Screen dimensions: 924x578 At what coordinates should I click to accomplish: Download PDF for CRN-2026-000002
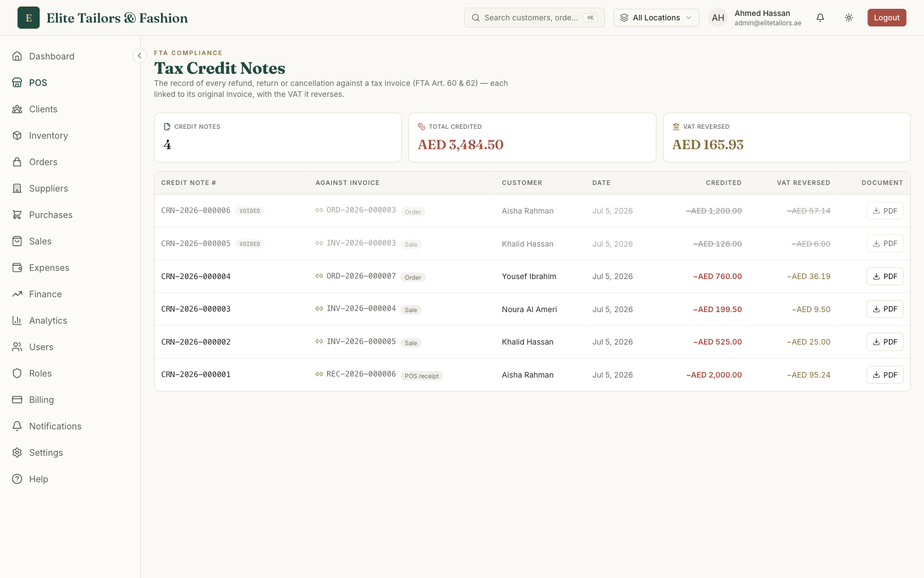click(x=885, y=342)
